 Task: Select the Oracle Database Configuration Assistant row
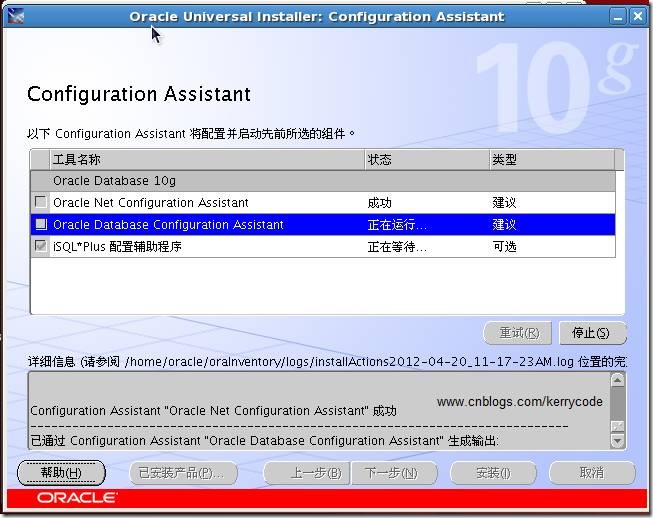pyautogui.click(x=323, y=224)
